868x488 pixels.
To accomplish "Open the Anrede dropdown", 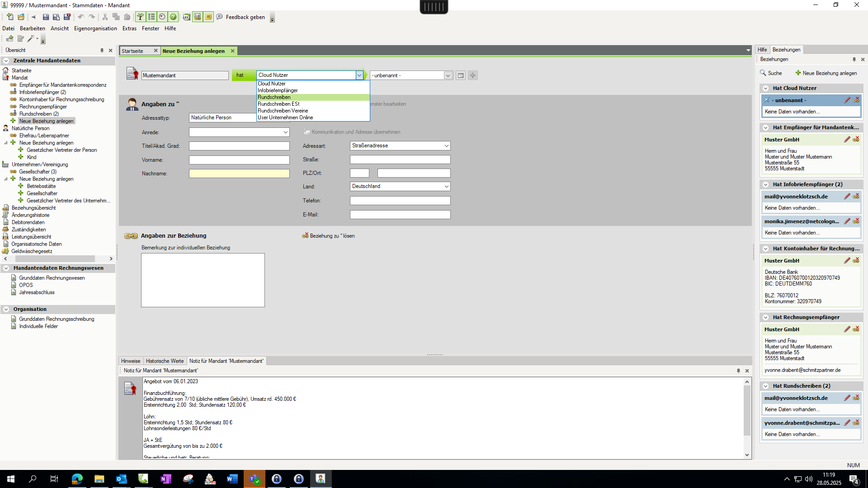I will [x=286, y=132].
